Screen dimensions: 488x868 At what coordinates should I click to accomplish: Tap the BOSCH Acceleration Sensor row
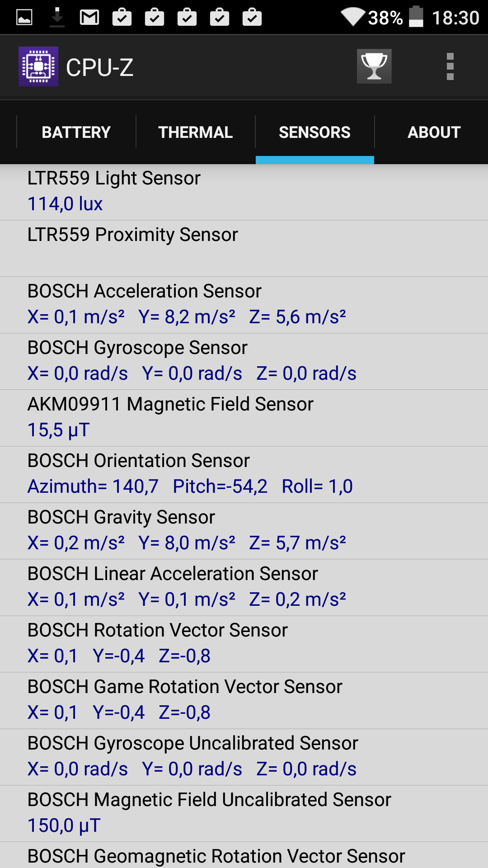tap(244, 305)
